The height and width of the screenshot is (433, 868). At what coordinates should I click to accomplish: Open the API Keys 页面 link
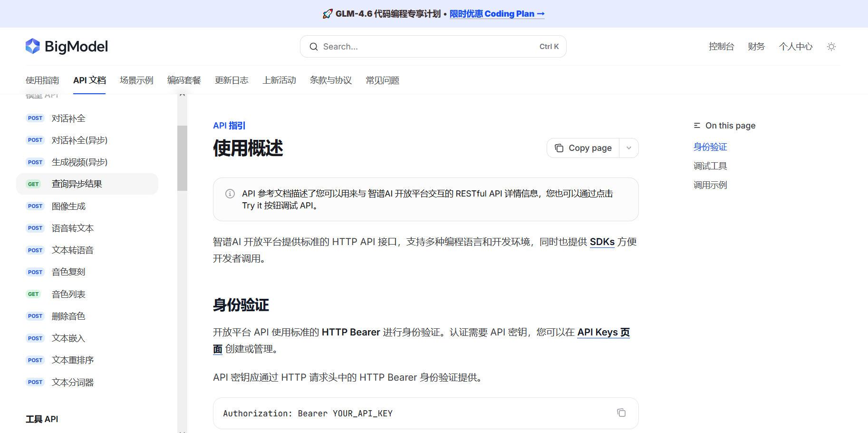click(x=604, y=332)
